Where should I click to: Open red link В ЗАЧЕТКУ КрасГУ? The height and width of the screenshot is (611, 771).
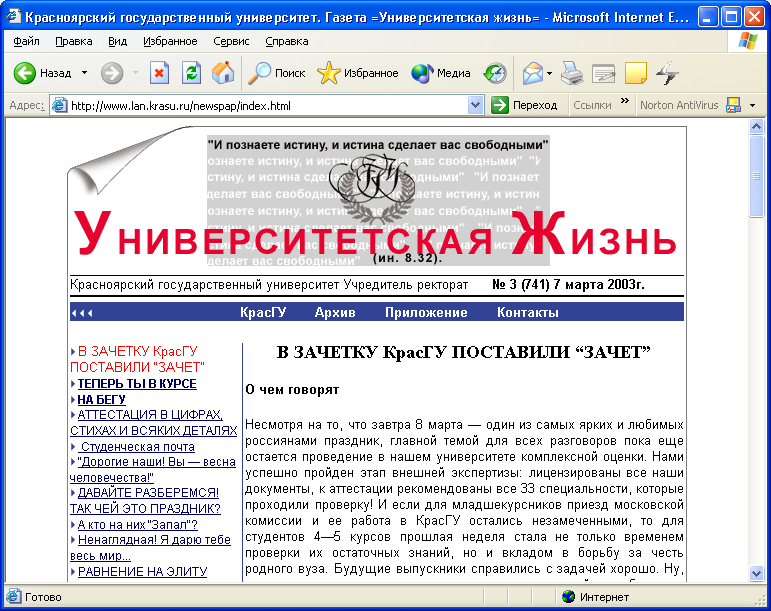point(137,359)
